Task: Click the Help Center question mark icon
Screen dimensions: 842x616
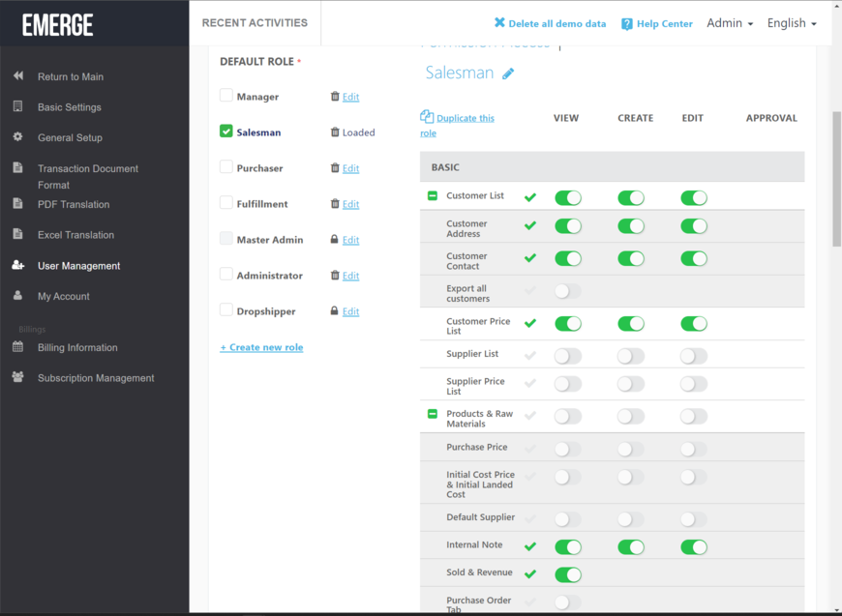Action: (627, 23)
